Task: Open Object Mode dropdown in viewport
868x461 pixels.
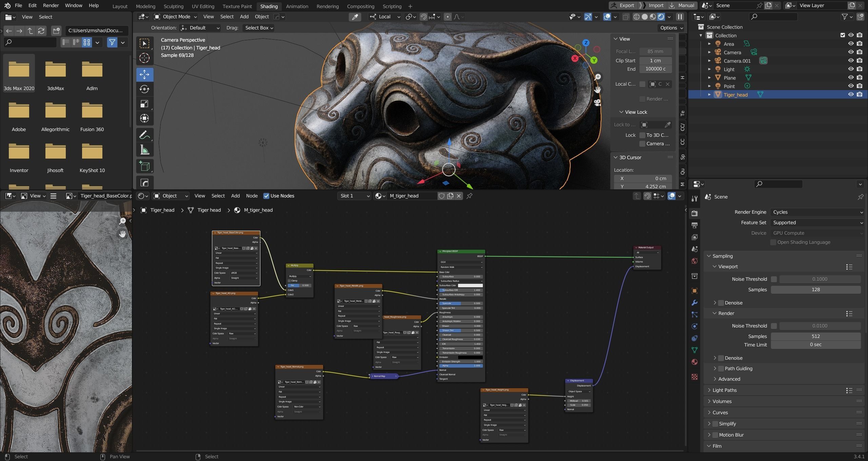Action: pos(175,17)
